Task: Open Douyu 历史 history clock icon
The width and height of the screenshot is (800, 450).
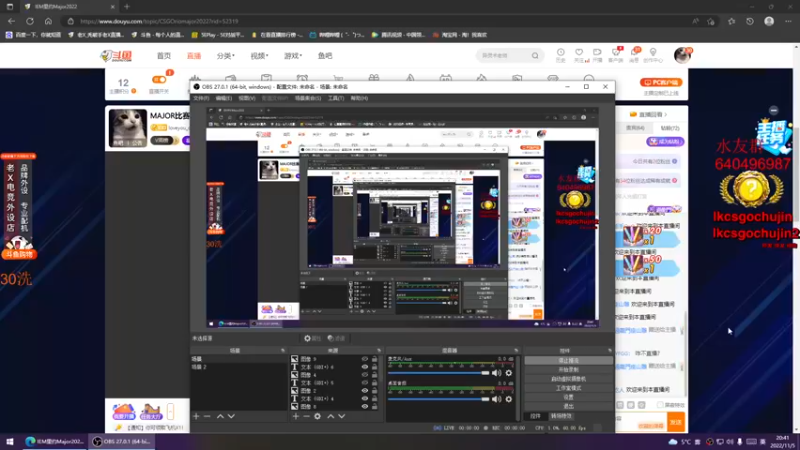Action: click(560, 55)
